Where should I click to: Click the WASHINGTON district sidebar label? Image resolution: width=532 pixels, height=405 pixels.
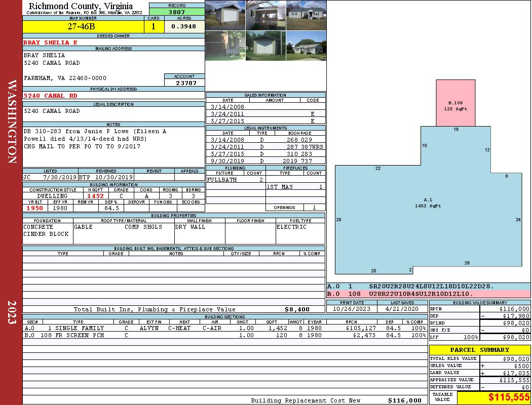12,121
